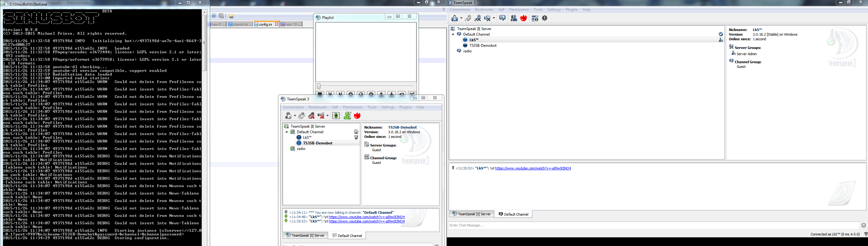
Task: Click the red plugin icon in LkS TeamSpeak toolbar
Action: [524, 18]
